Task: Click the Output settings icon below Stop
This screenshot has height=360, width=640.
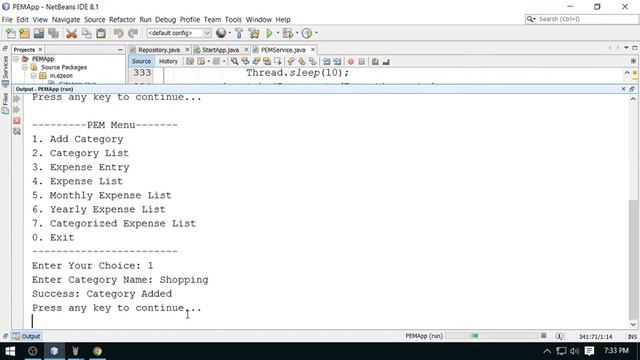Action: click(x=17, y=131)
